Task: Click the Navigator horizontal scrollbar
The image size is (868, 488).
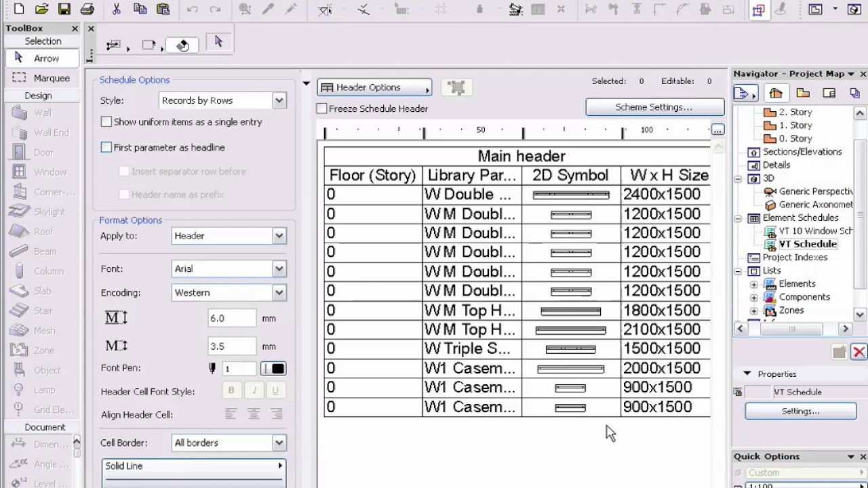Action: tap(792, 329)
